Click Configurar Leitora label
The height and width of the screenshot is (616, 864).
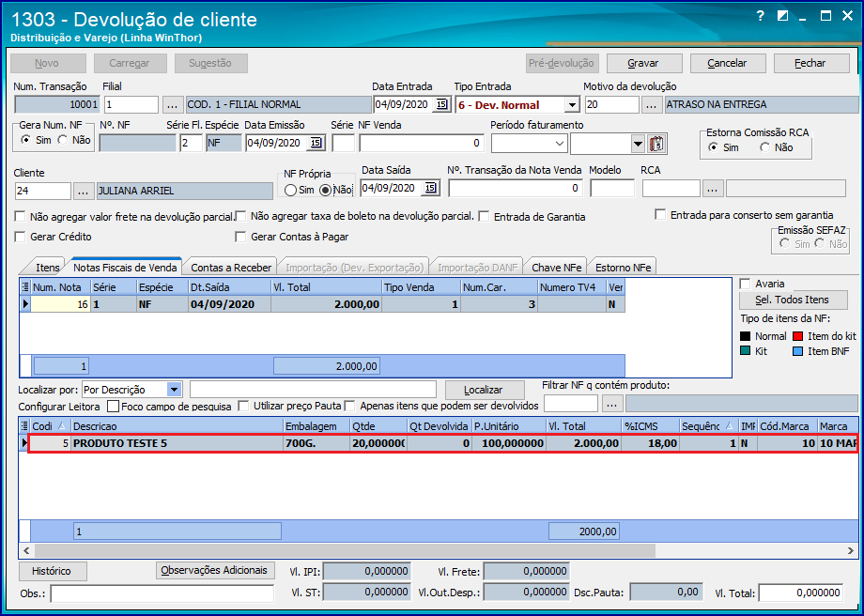pyautogui.click(x=59, y=407)
